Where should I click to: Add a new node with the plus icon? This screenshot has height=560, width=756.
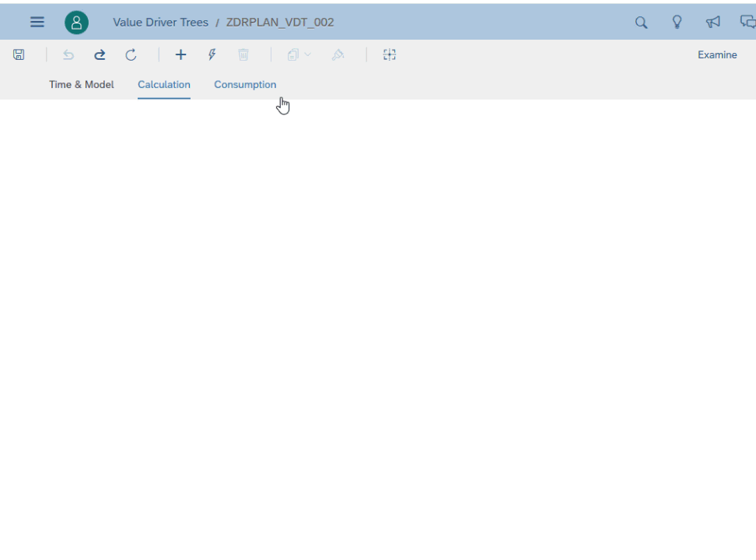180,54
